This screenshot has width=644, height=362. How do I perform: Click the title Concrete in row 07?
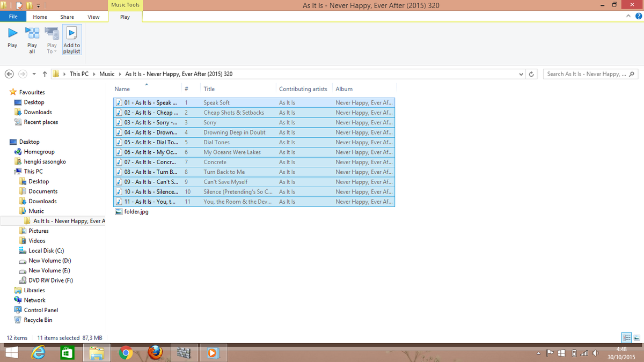(x=215, y=162)
